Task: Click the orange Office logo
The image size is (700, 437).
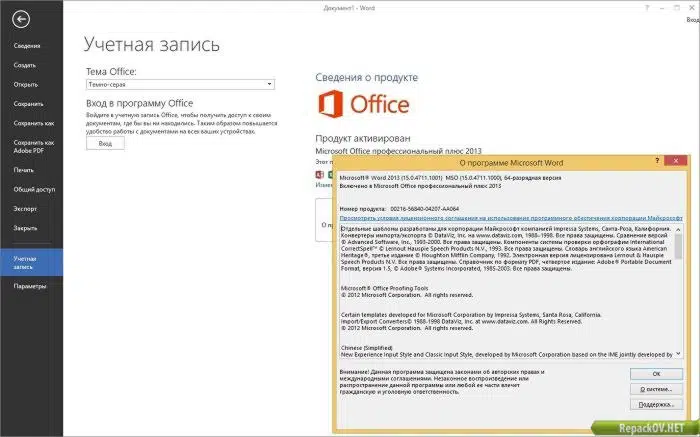Action: click(x=363, y=104)
